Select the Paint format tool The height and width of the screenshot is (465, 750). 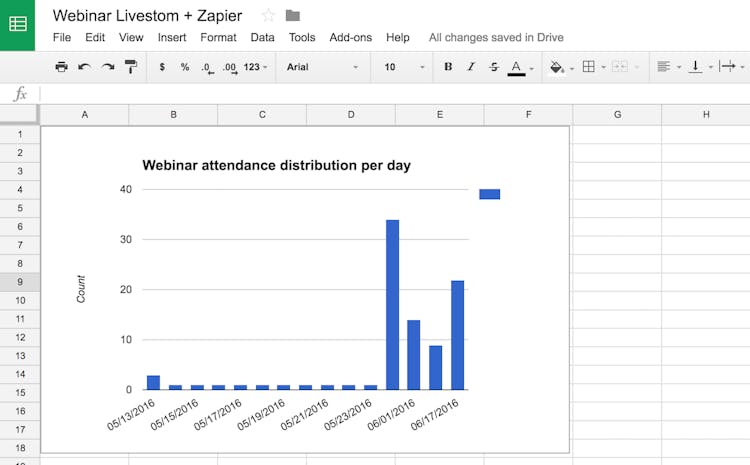tap(131, 67)
